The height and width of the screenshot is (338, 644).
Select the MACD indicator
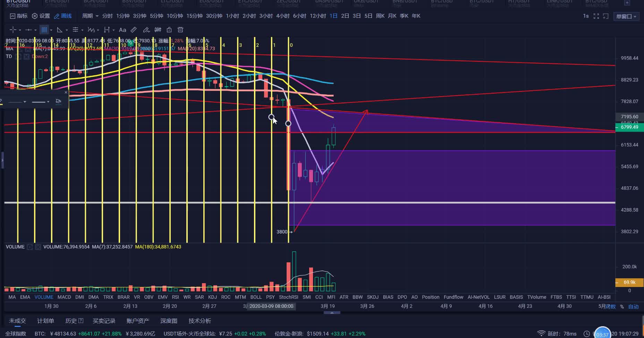tap(64, 297)
